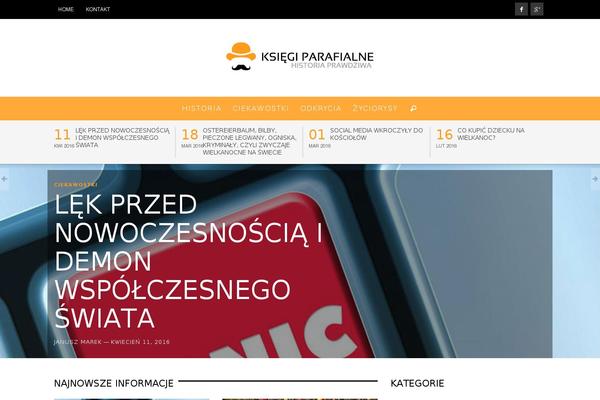Image resolution: width=600 pixels, height=400 pixels.
Task: Click the Ciekawostki category tag on hero slide
Action: (76, 184)
